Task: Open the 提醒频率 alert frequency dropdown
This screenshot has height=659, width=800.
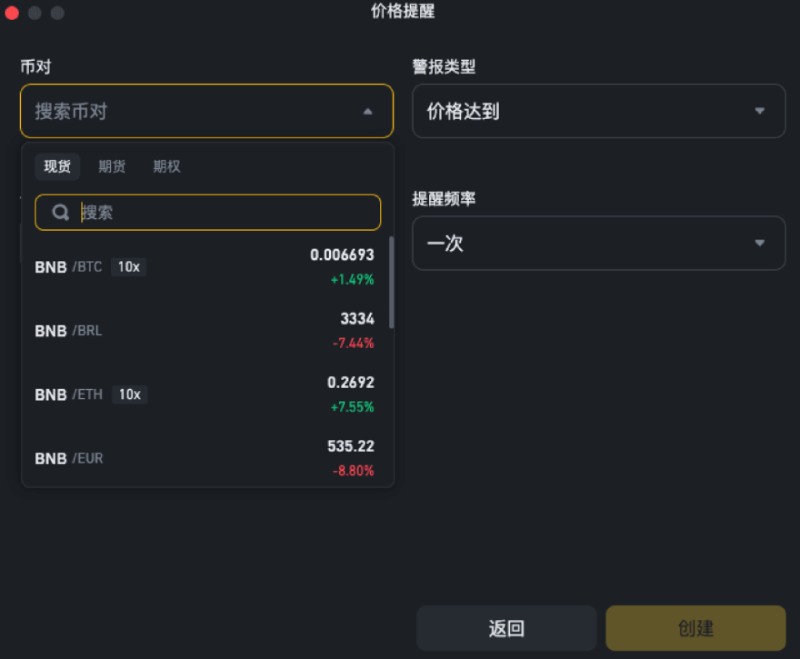Action: click(x=597, y=243)
